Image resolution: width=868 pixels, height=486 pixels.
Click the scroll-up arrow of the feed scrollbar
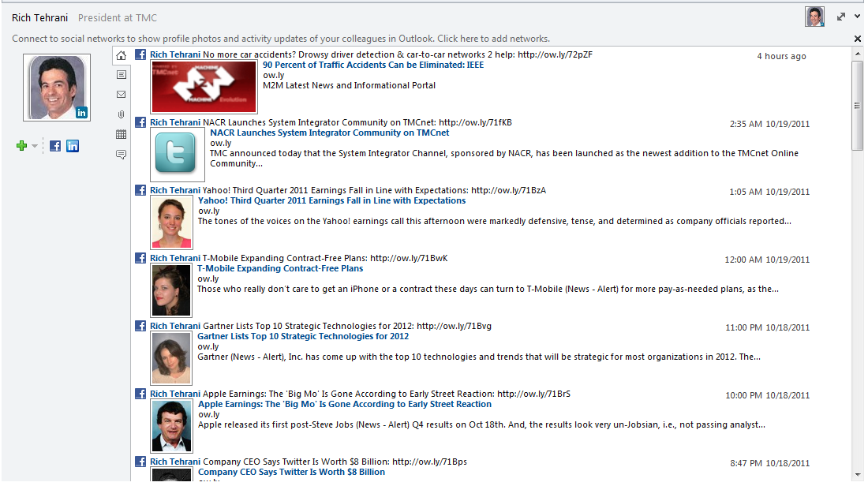pos(857,54)
